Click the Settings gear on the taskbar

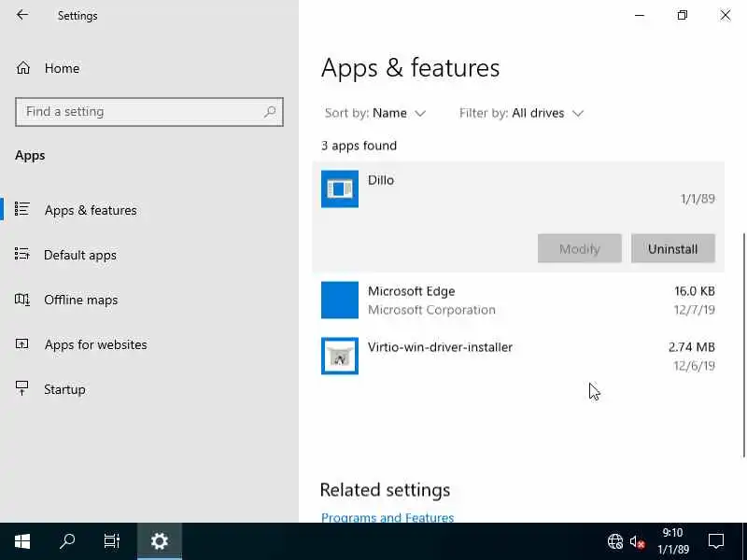(159, 541)
